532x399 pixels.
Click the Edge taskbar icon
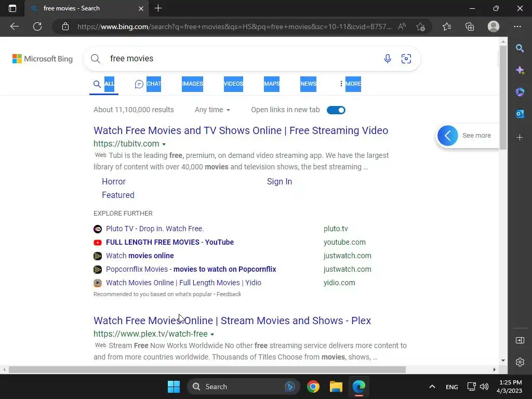click(358, 387)
